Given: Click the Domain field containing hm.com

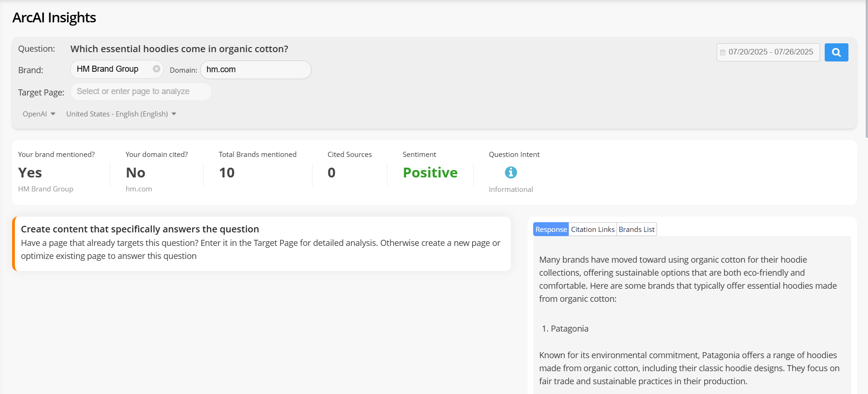Looking at the screenshot, I should point(255,70).
